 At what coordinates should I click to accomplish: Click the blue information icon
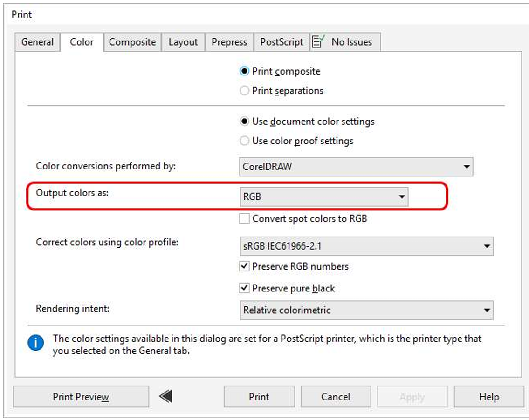(x=36, y=344)
